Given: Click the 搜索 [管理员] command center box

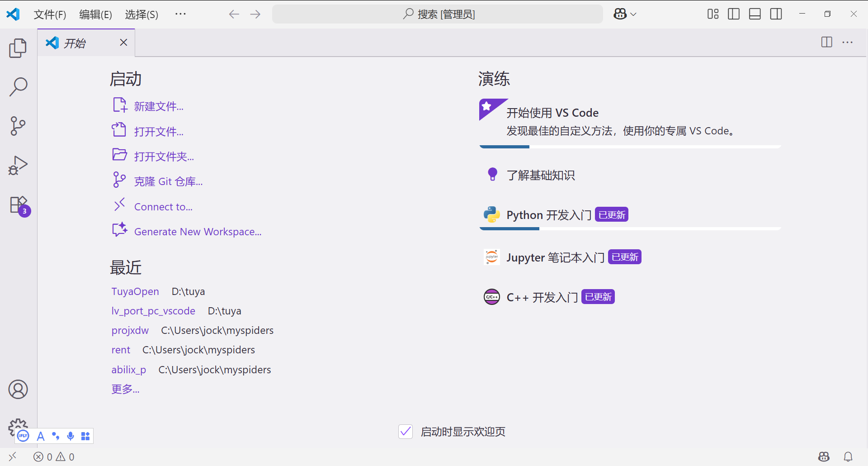Looking at the screenshot, I should tap(438, 14).
